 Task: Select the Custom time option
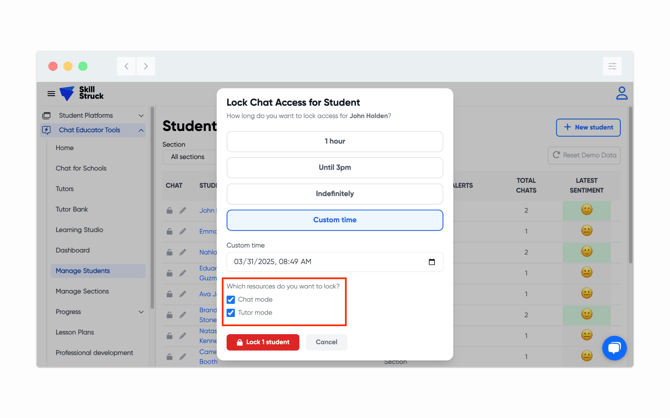334,220
